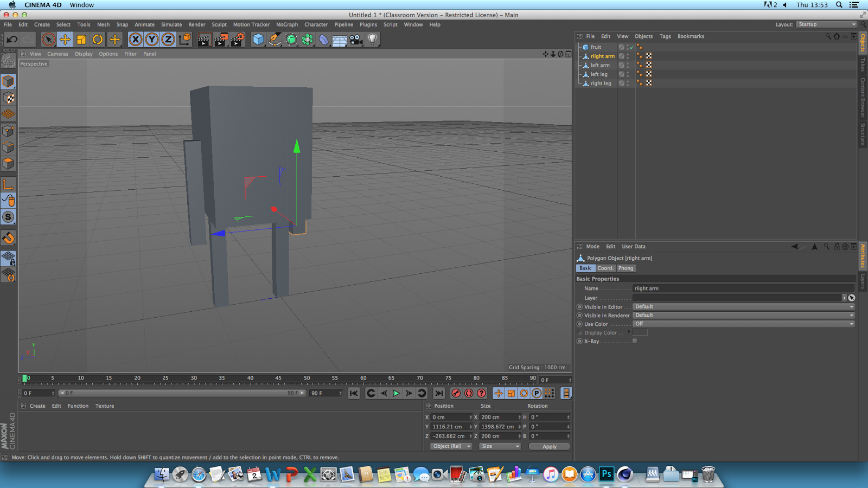The image size is (868, 488).
Task: Enable the X-Ray checkbox
Action: coord(635,341)
